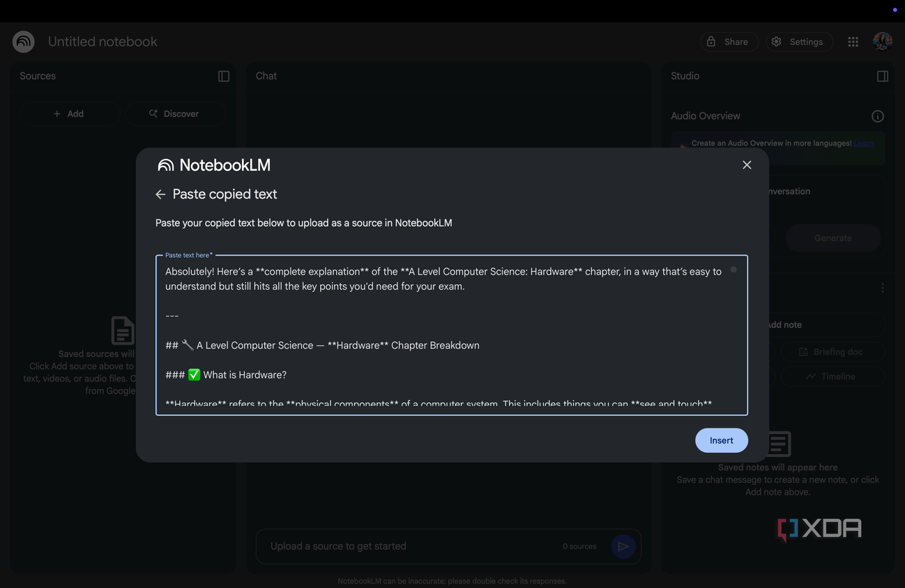This screenshot has height=588, width=905.
Task: Click the NotebookLM home logo icon
Action: click(24, 42)
